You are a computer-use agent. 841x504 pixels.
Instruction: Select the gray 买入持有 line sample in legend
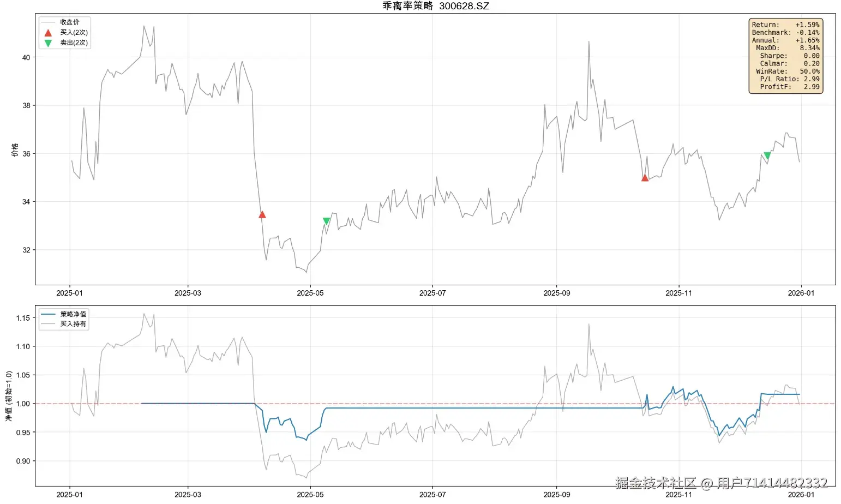pos(48,324)
